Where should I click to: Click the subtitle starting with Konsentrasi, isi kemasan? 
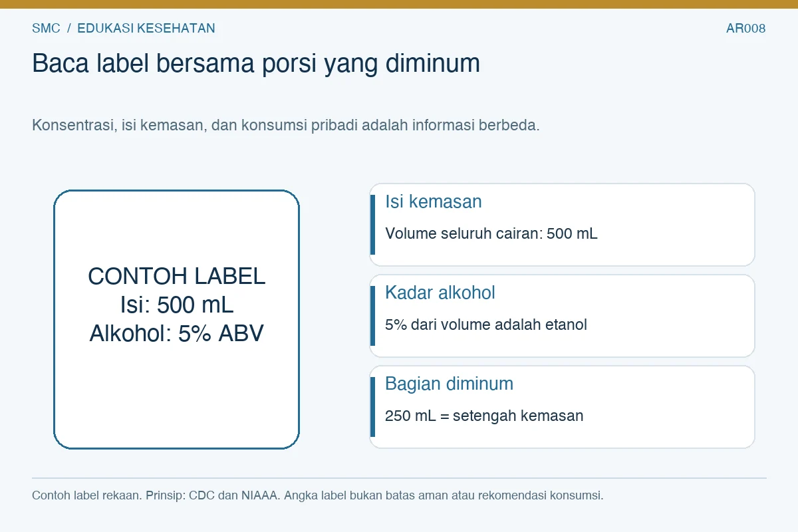coord(285,125)
